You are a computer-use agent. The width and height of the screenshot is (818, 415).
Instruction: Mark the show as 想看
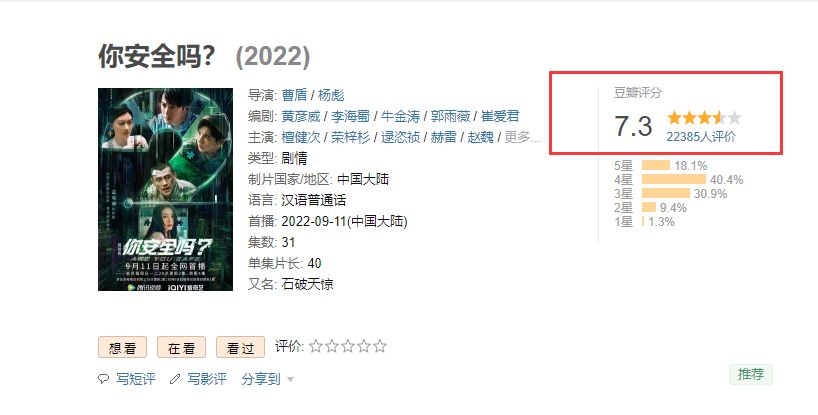point(123,347)
